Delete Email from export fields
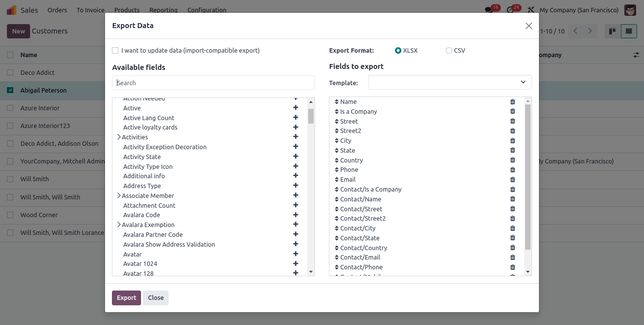 pos(513,179)
